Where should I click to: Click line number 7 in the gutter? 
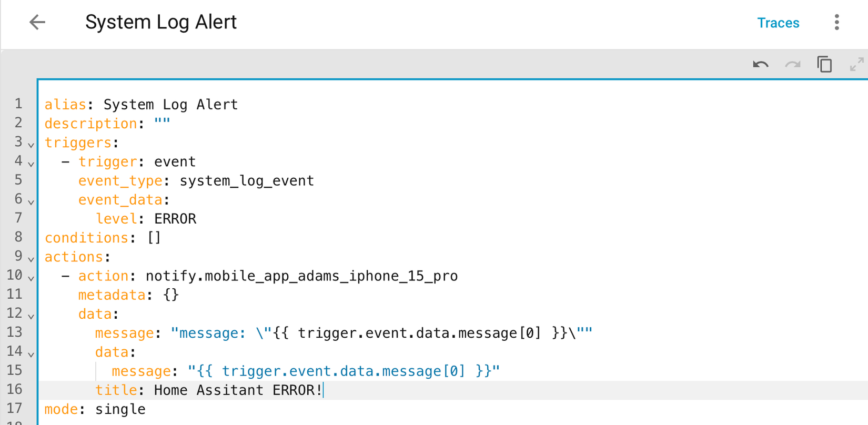[x=18, y=218]
